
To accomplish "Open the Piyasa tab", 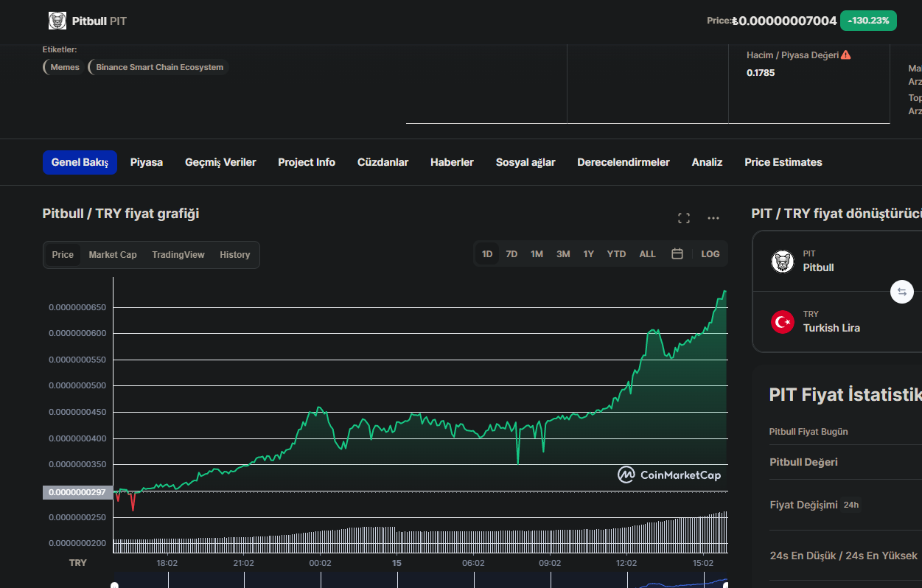I will 147,162.
